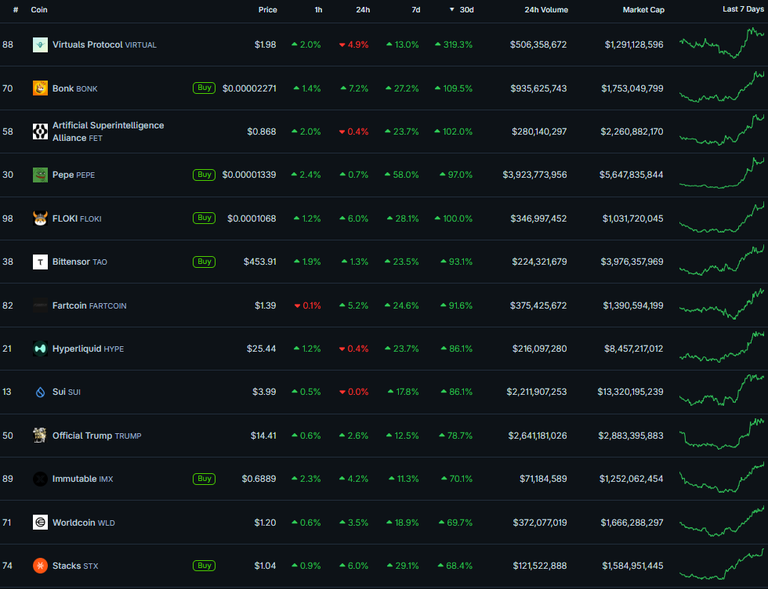
Task: Click the Buy button for Pepe
Action: point(204,175)
